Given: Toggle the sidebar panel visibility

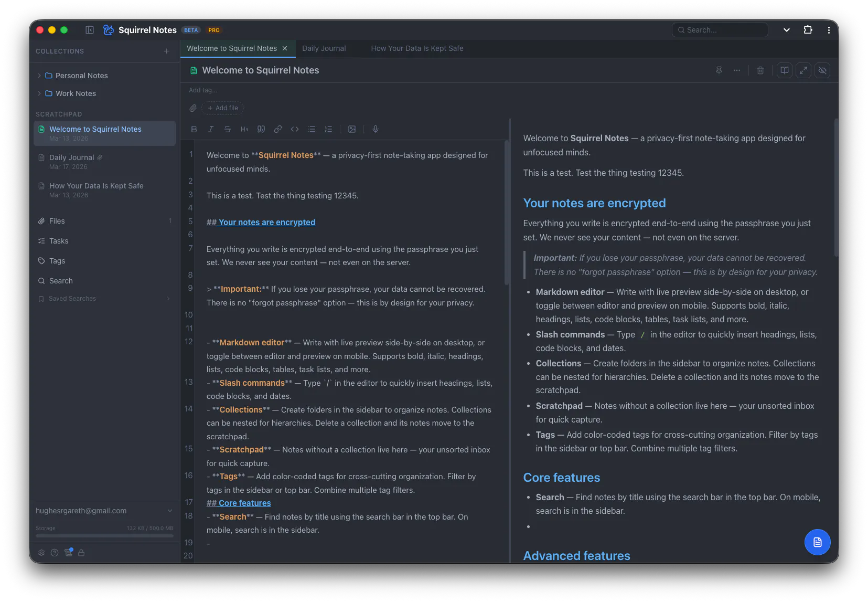Looking at the screenshot, I should 90,30.
